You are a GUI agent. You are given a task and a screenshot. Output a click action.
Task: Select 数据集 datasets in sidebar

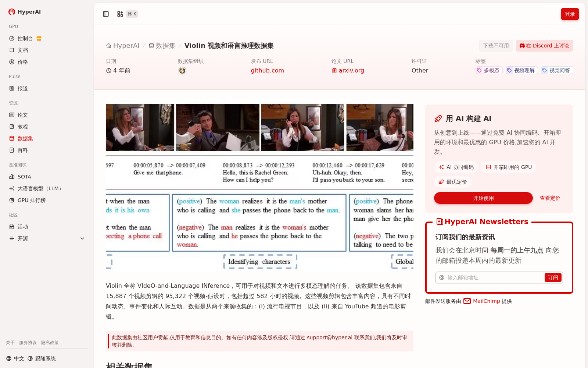coord(47,138)
